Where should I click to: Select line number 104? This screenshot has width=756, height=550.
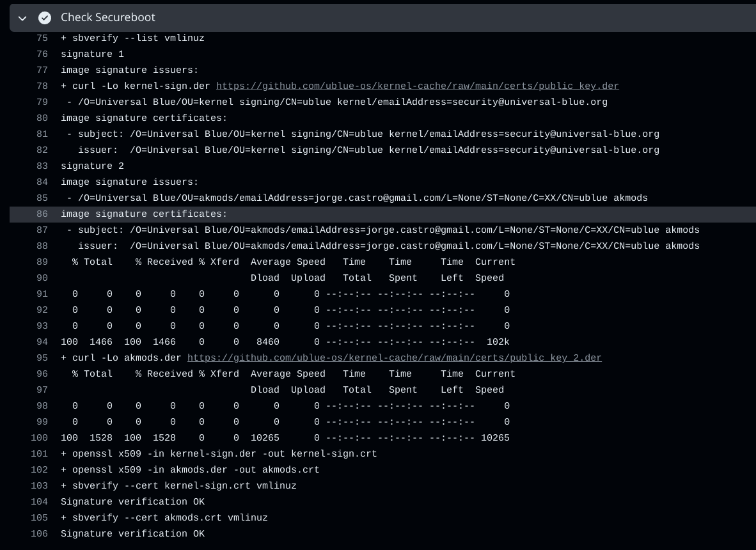click(40, 502)
